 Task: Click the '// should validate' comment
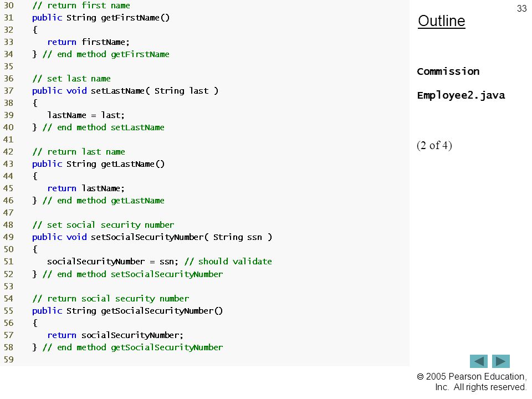click(x=228, y=262)
